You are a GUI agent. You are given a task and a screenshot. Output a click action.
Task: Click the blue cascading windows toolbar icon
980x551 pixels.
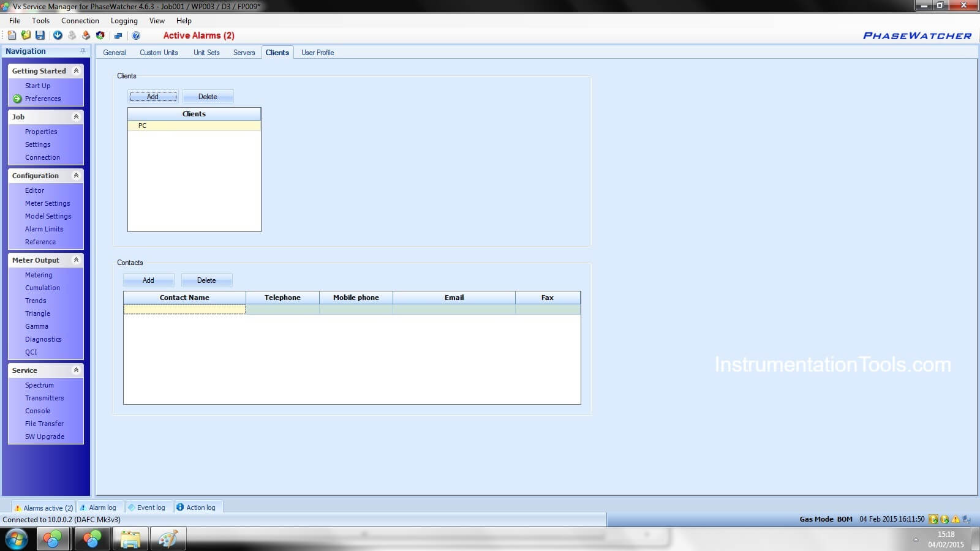pos(118,36)
